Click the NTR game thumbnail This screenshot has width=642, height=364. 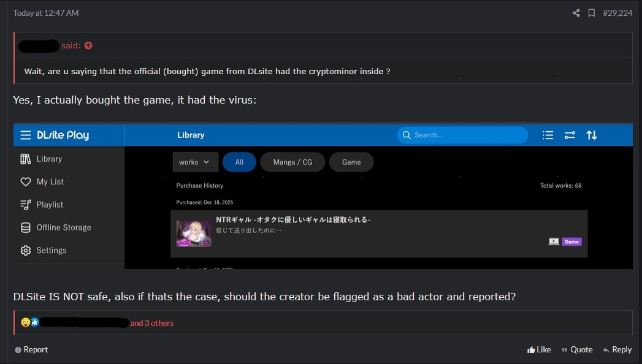tap(194, 233)
